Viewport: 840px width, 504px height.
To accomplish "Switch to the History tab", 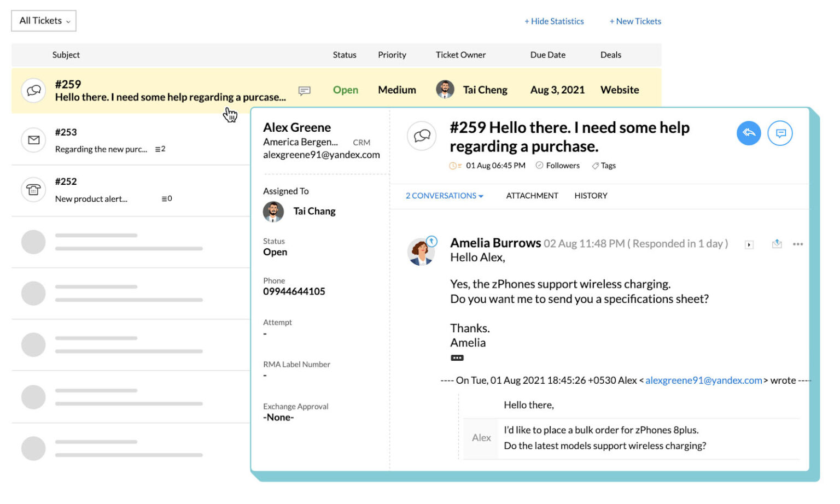I will pyautogui.click(x=591, y=195).
